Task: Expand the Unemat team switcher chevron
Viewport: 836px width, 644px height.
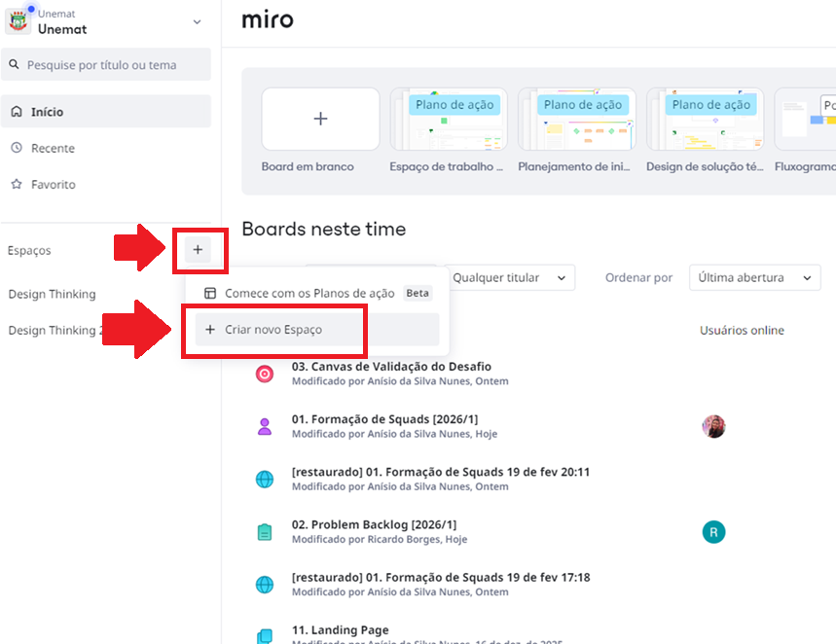Action: point(197,21)
